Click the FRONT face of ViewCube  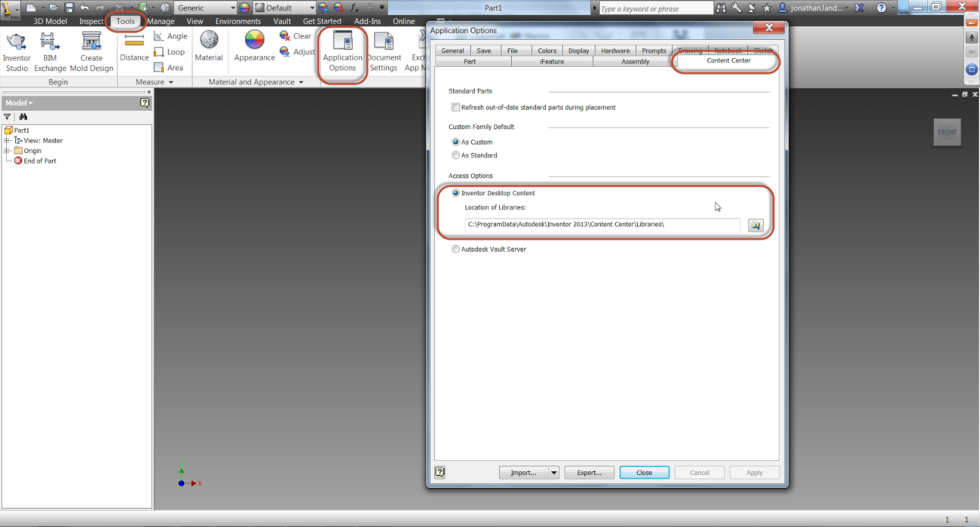click(x=947, y=132)
